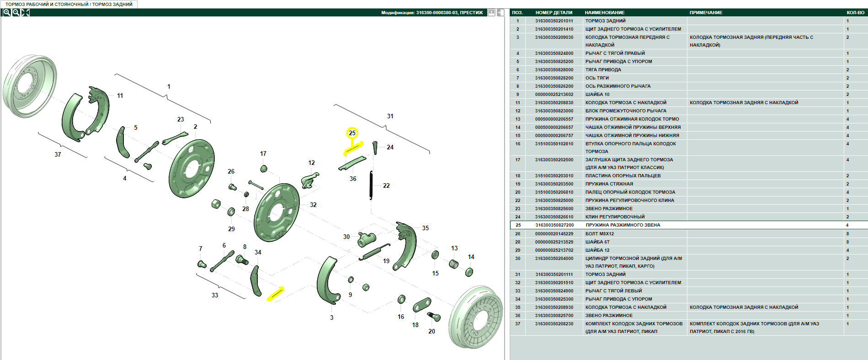Click the bottom-right brake drum part image

(x=475, y=317)
